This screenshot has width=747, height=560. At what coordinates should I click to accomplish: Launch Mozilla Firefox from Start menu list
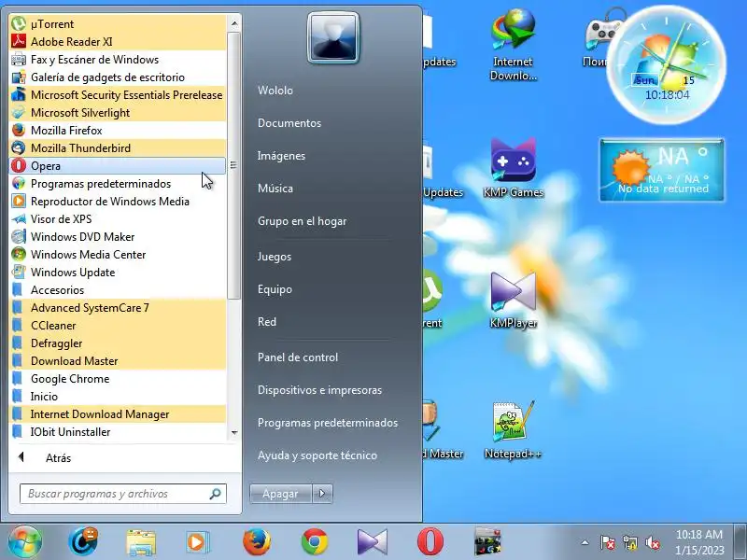(x=118, y=130)
